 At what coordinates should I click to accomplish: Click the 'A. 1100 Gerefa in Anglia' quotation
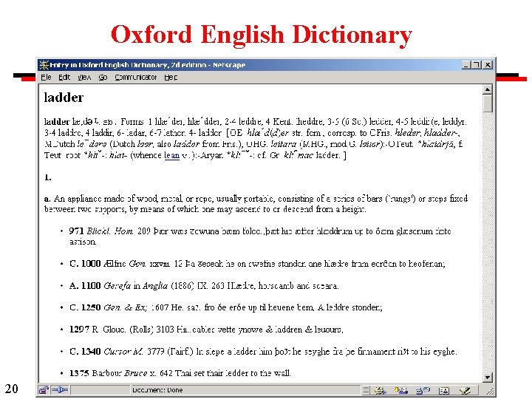(204, 286)
